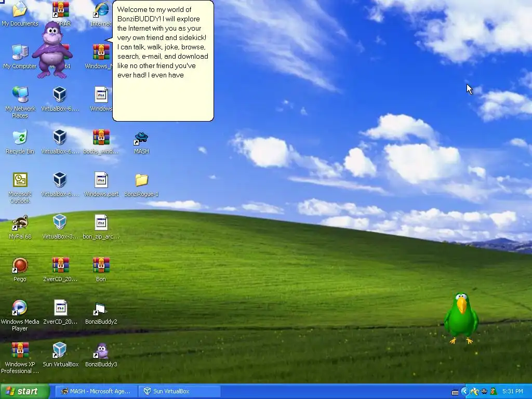Click the on-screen keyboard tray icon
Screen dimensions: 532x399
(455, 392)
